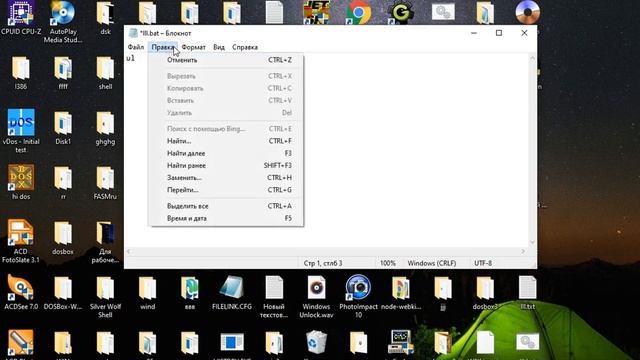Viewport: 640px width, 360px height.
Task: Click Стр 1, стлб 3 status text
Action: pos(323,263)
